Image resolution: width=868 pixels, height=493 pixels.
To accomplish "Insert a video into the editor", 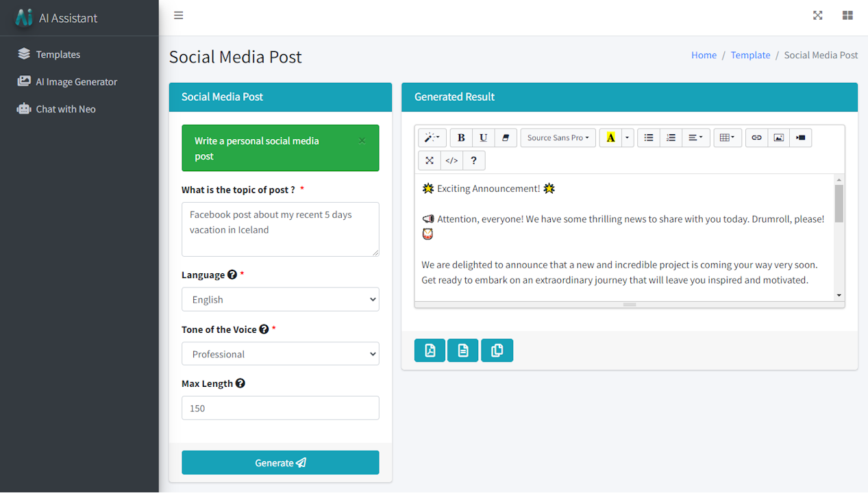I will click(800, 138).
